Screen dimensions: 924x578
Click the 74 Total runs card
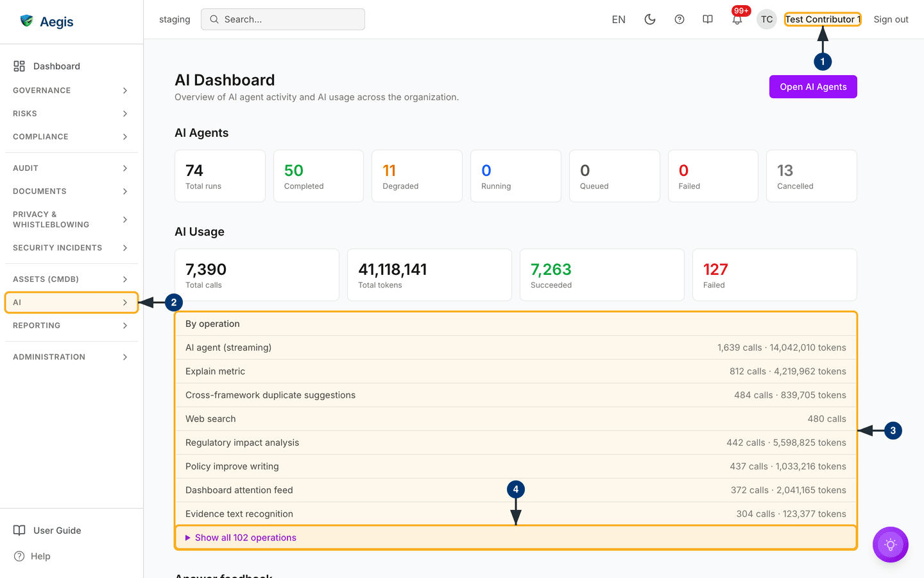click(220, 176)
